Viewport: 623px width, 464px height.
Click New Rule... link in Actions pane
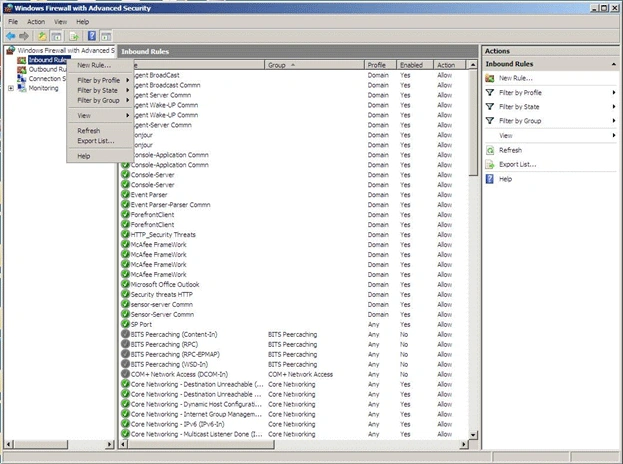point(516,78)
